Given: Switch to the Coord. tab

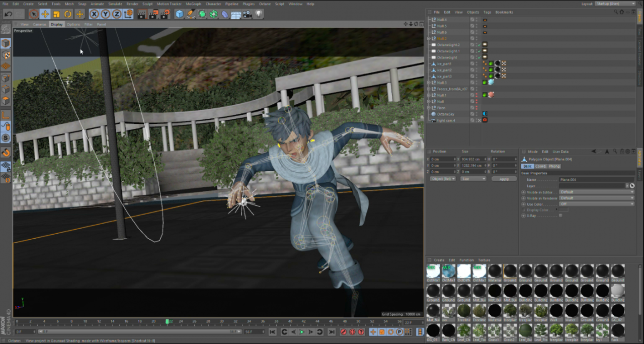Looking at the screenshot, I should 540,166.
